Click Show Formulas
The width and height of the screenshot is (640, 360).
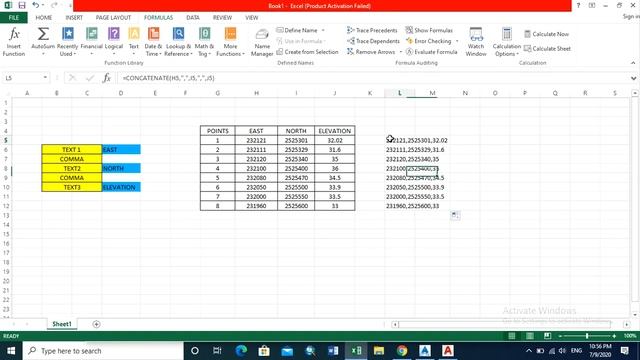point(429,30)
